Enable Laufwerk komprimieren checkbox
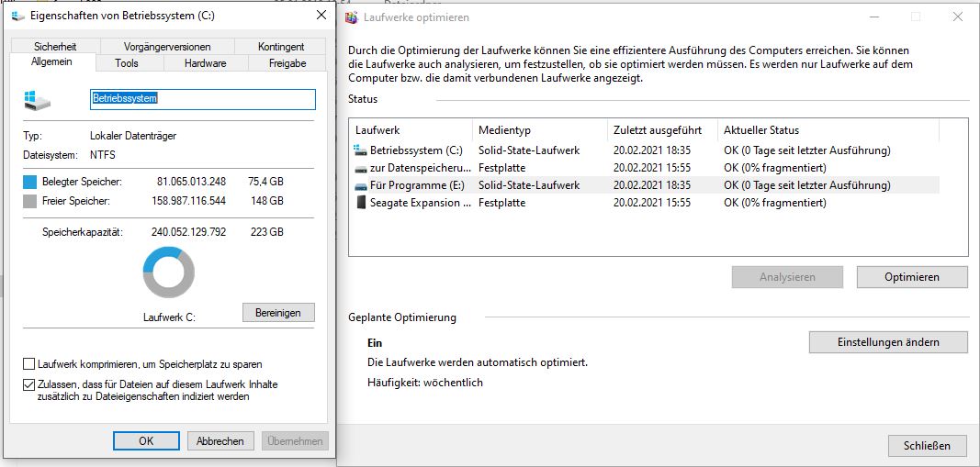 [x=28, y=364]
